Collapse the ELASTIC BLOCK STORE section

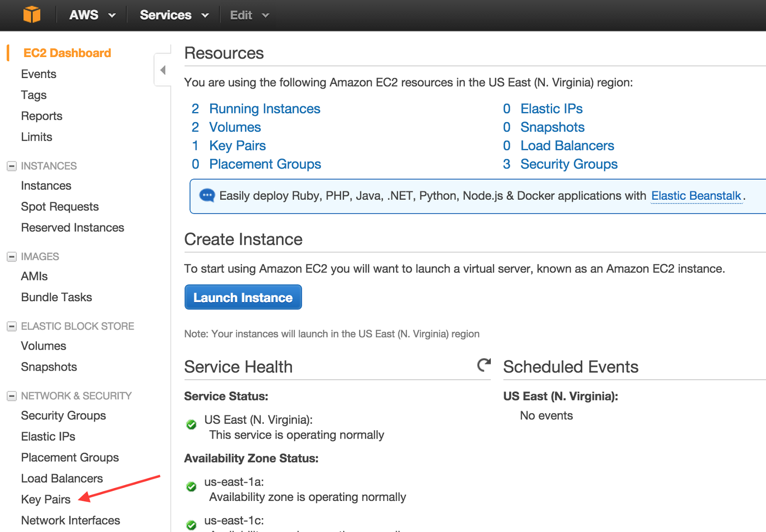12,327
